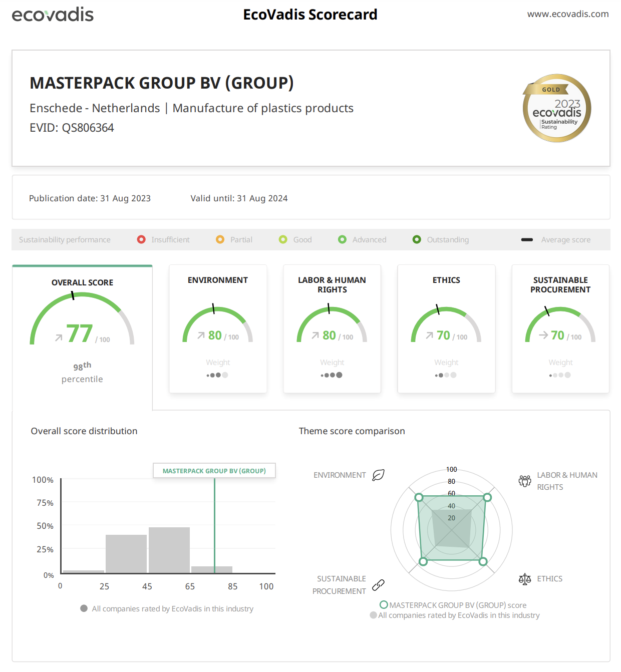Click the Outstanding dark green legend dot
Screen dimensions: 621x672
pyautogui.click(x=417, y=240)
